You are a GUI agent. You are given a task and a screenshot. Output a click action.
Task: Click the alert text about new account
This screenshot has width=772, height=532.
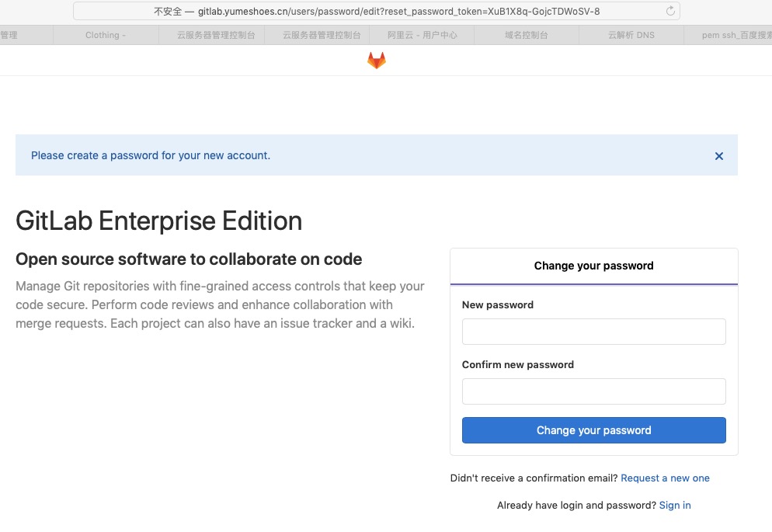tap(151, 155)
